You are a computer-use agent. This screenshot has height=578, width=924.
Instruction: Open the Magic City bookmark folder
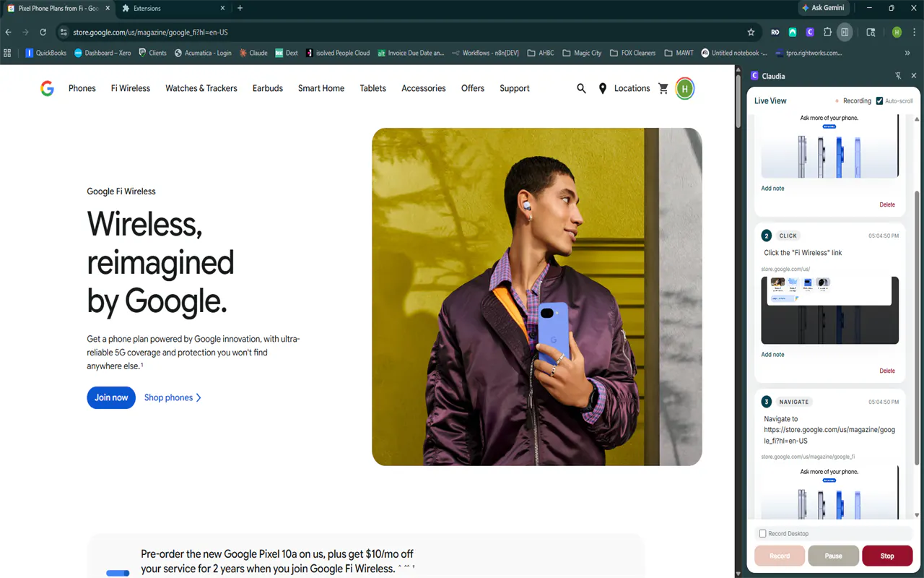coord(582,53)
